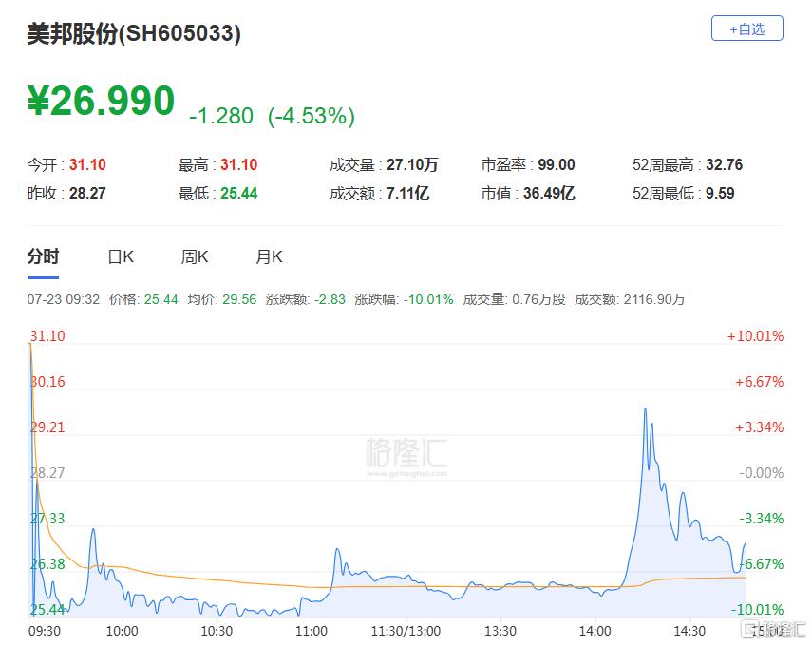Click the -0.00% right axis label
The width and height of the screenshot is (812, 645).
762,472
